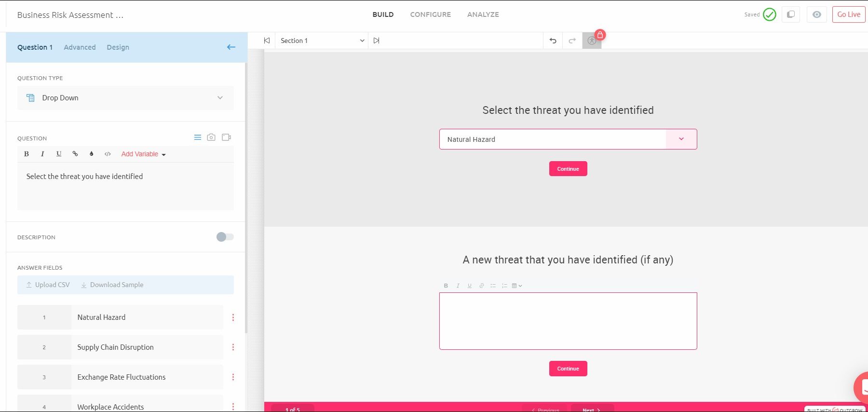This screenshot has width=868, height=412.
Task: Add an image via the camera icon
Action: 211,137
